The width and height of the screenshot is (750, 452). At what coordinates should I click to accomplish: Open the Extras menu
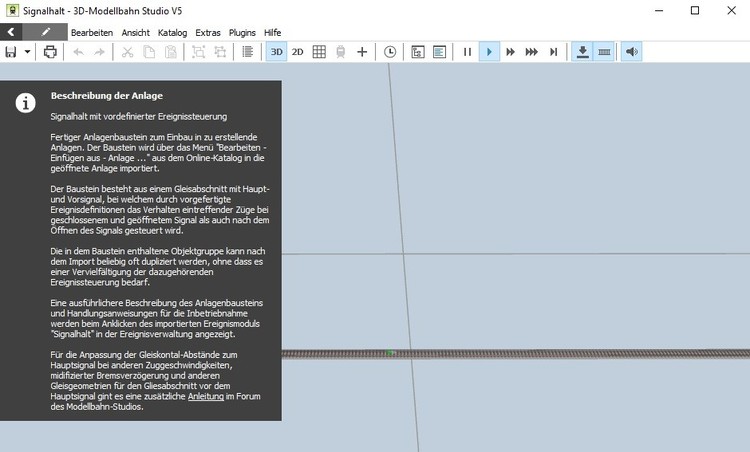[x=208, y=33]
